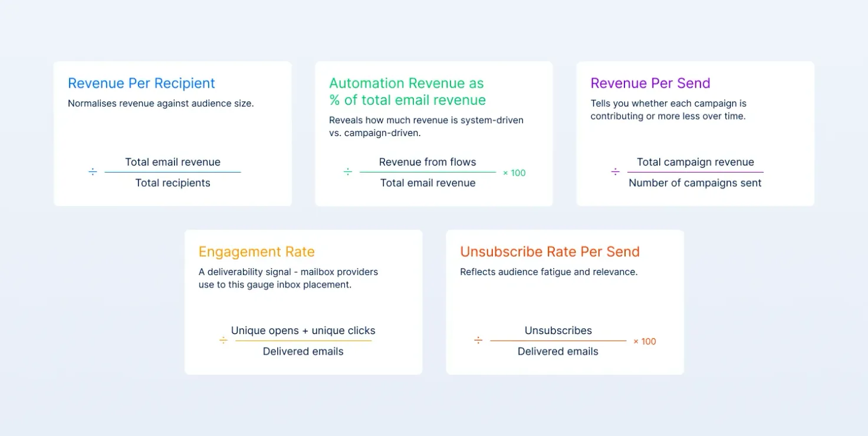
Task: Click 'Total campaign revenue' numerator
Action: pos(695,162)
